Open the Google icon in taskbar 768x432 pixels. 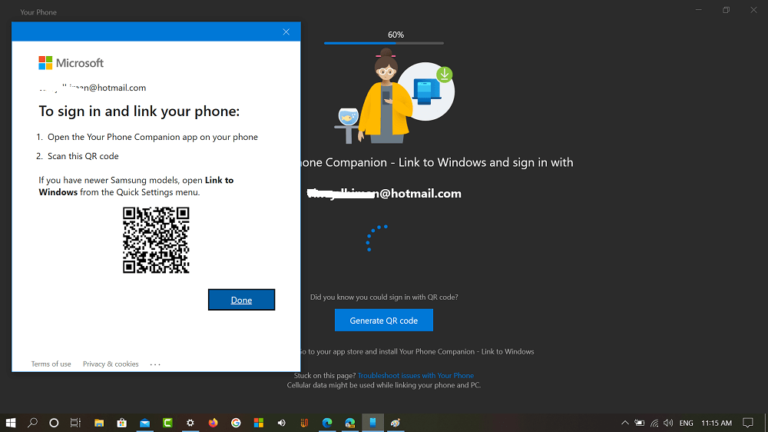point(236,423)
